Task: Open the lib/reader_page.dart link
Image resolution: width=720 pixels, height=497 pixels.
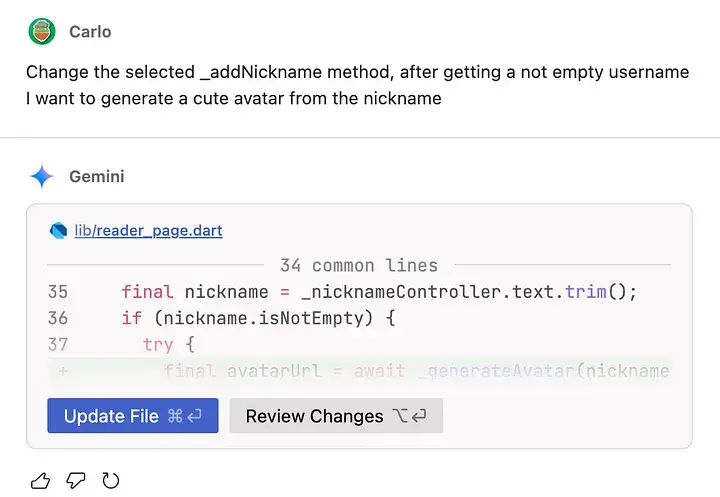Action: pyautogui.click(x=148, y=231)
